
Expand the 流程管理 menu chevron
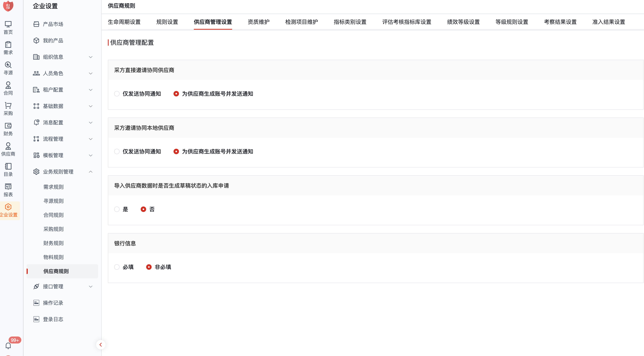(90, 139)
